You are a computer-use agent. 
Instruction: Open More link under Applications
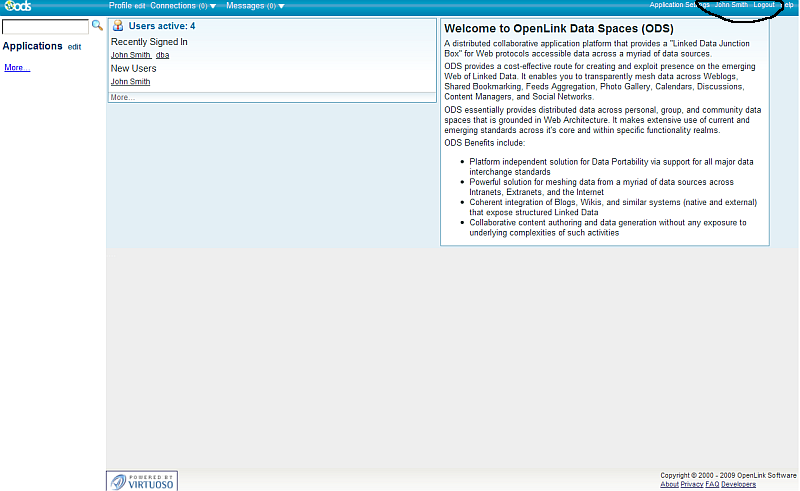point(17,68)
